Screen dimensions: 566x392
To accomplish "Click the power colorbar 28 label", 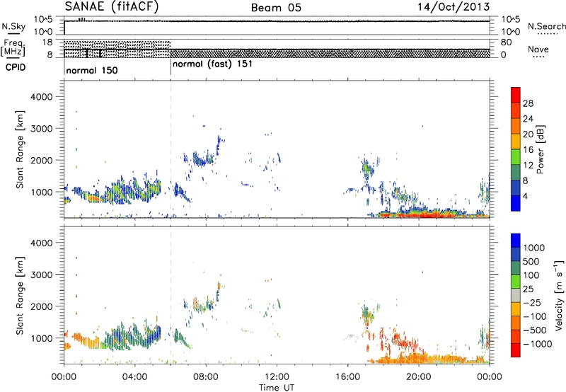I will tap(528, 103).
